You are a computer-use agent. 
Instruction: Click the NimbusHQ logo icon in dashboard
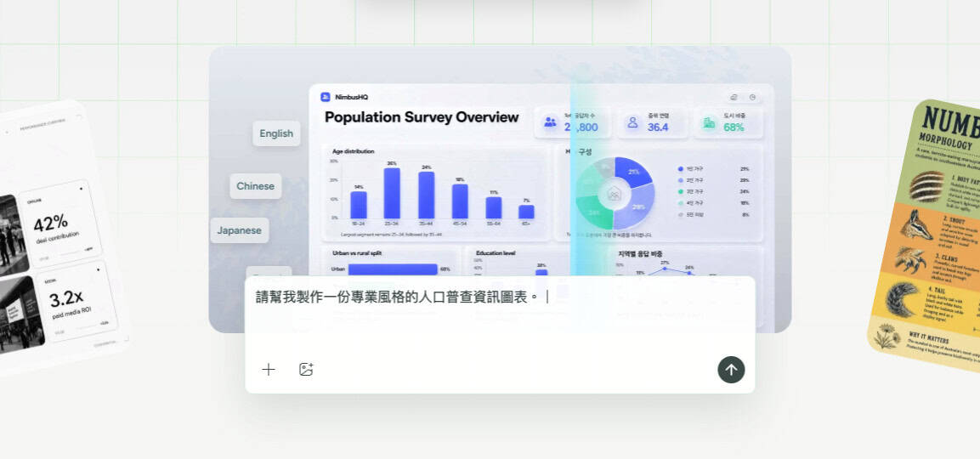325,97
